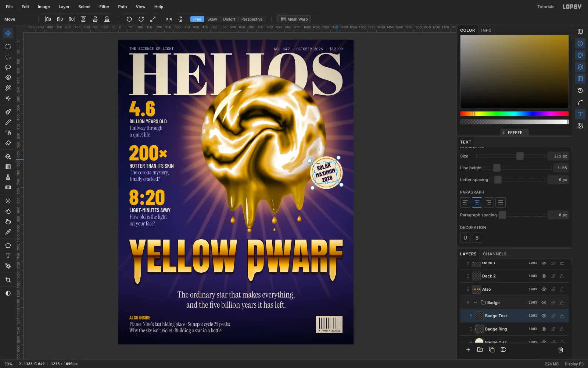Choose Skew transform mode
The width and height of the screenshot is (588, 368).
coord(212,19)
